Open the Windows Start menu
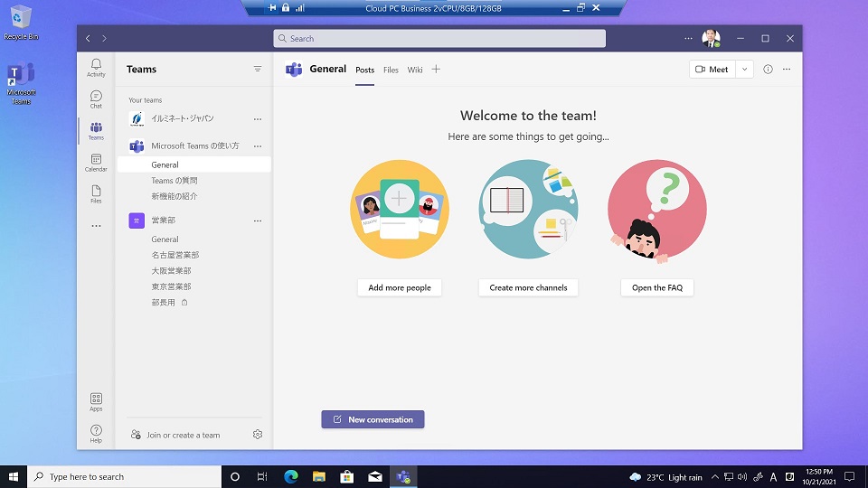Screen dimensions: 868x488 14,476
